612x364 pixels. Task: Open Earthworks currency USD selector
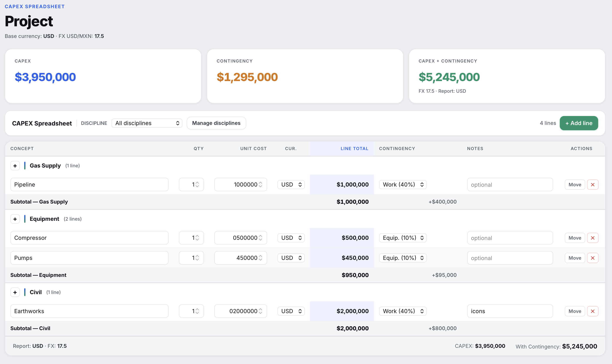tap(291, 311)
